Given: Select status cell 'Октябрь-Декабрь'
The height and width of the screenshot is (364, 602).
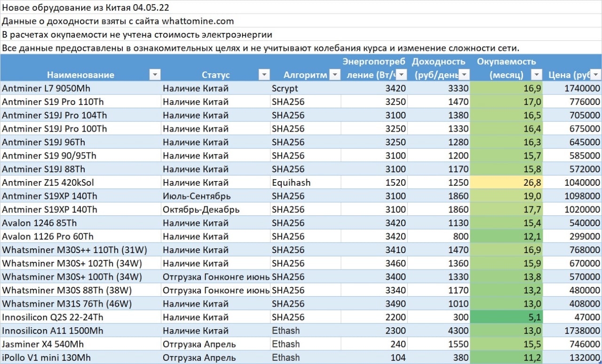Looking at the screenshot, I should [x=215, y=209].
